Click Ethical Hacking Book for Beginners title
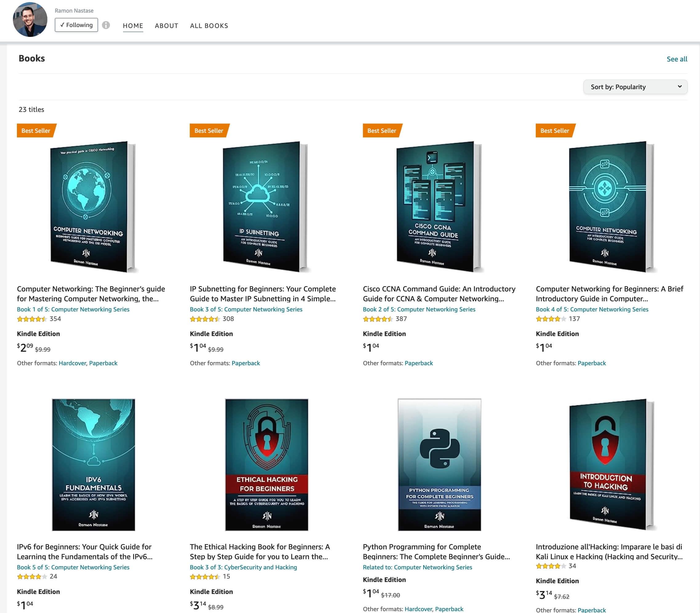This screenshot has width=700, height=613. (259, 552)
